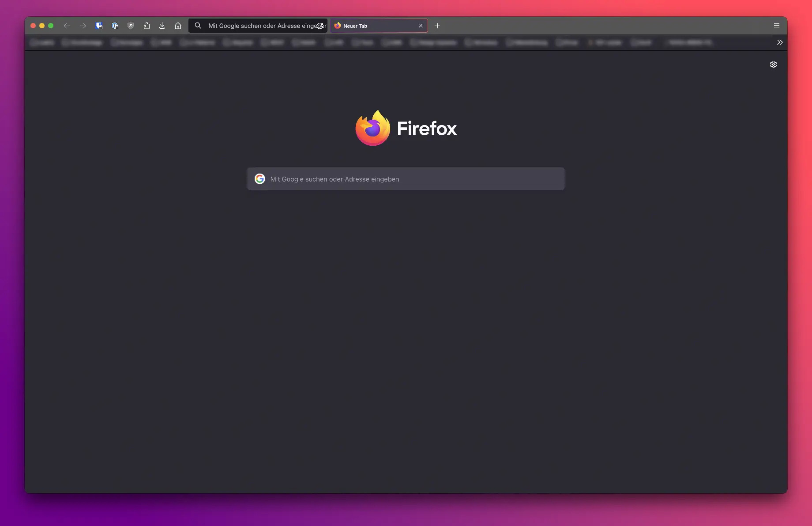Show more bookmarks with the double chevron

click(x=780, y=42)
